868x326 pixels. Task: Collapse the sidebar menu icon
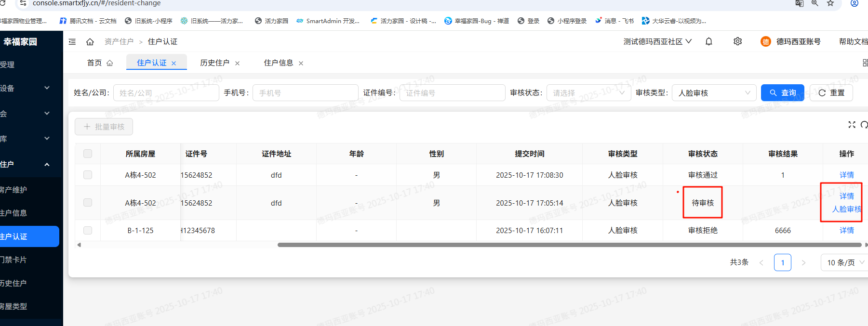click(x=72, y=42)
